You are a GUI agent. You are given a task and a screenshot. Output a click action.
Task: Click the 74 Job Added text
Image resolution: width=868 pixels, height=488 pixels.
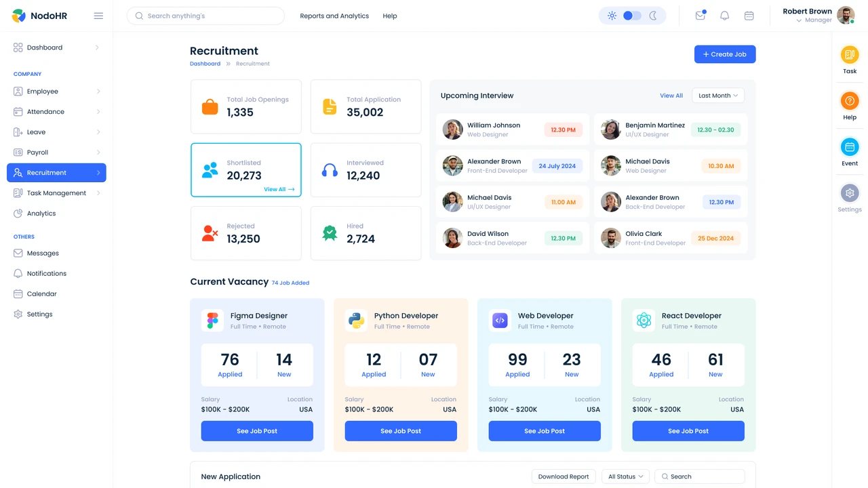(290, 283)
